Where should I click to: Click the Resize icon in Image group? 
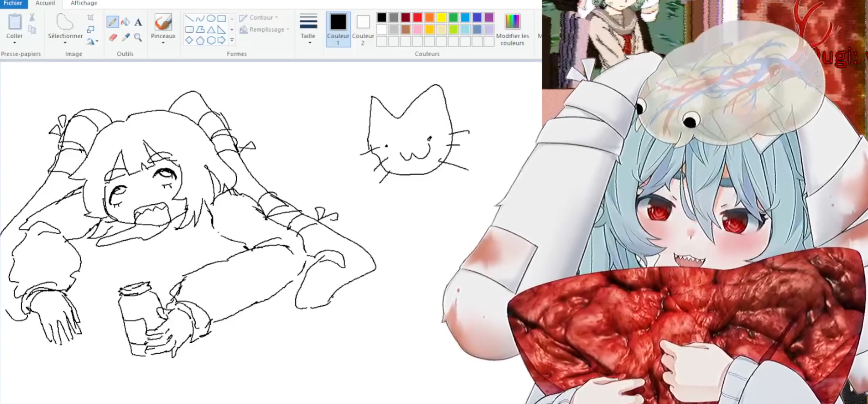pyautogui.click(x=91, y=30)
